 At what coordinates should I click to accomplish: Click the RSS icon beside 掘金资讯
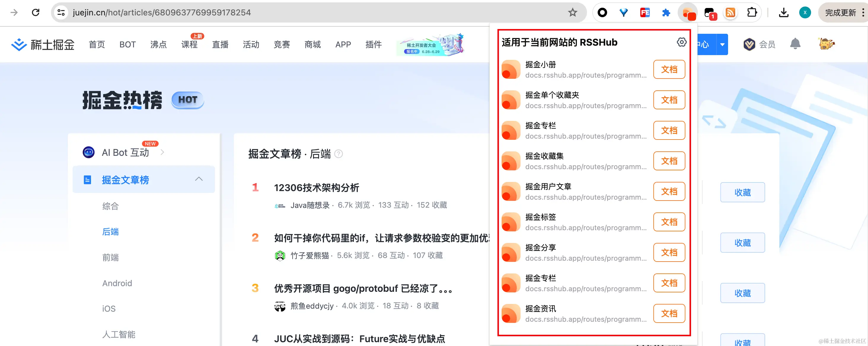[x=511, y=313]
